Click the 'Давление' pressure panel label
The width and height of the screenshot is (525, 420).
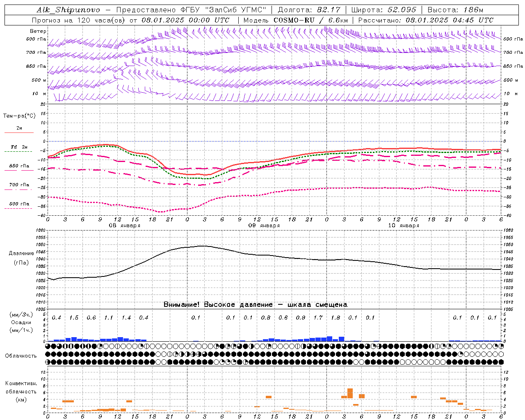tap(21, 253)
